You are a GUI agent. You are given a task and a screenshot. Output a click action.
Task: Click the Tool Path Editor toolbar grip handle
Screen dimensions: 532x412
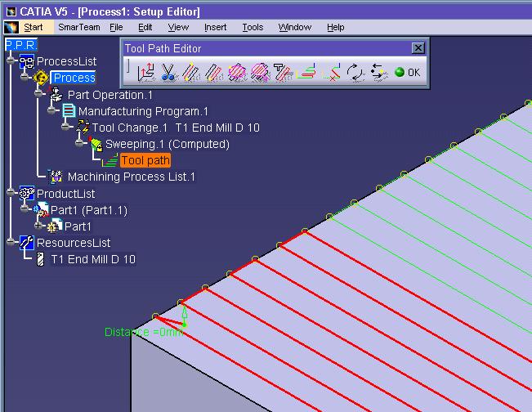(128, 66)
